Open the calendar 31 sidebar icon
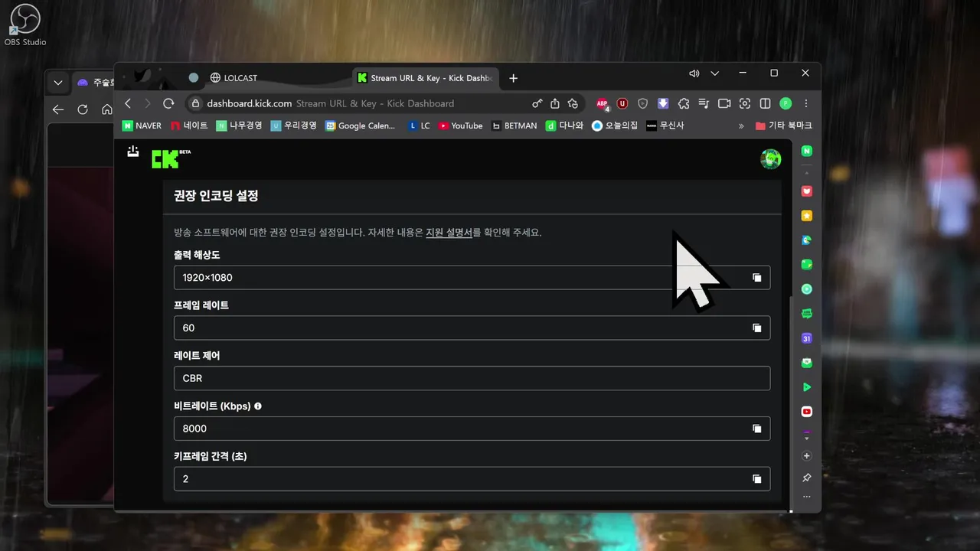 (x=806, y=338)
